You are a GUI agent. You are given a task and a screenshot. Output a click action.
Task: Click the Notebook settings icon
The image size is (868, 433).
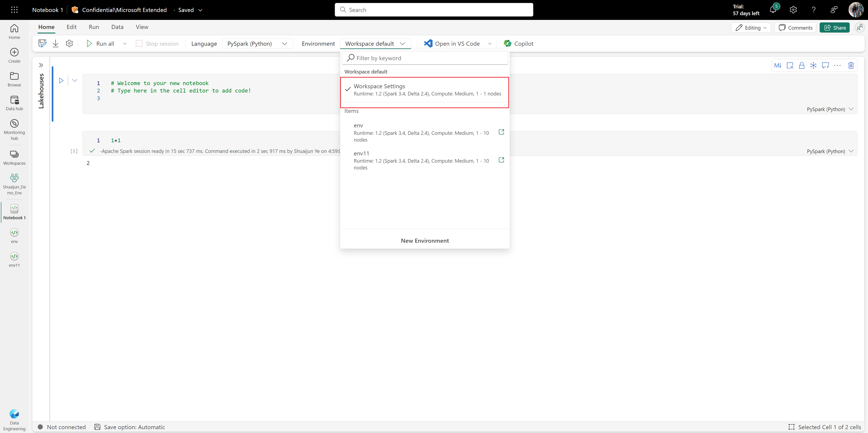69,43
